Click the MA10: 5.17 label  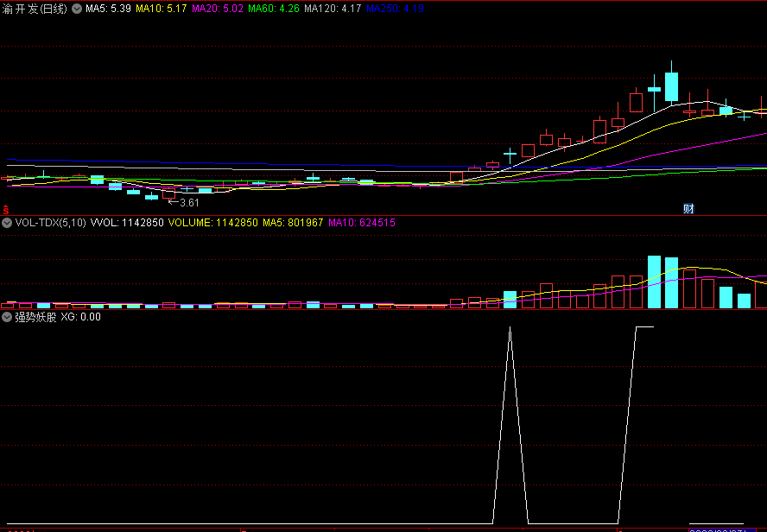(161, 9)
